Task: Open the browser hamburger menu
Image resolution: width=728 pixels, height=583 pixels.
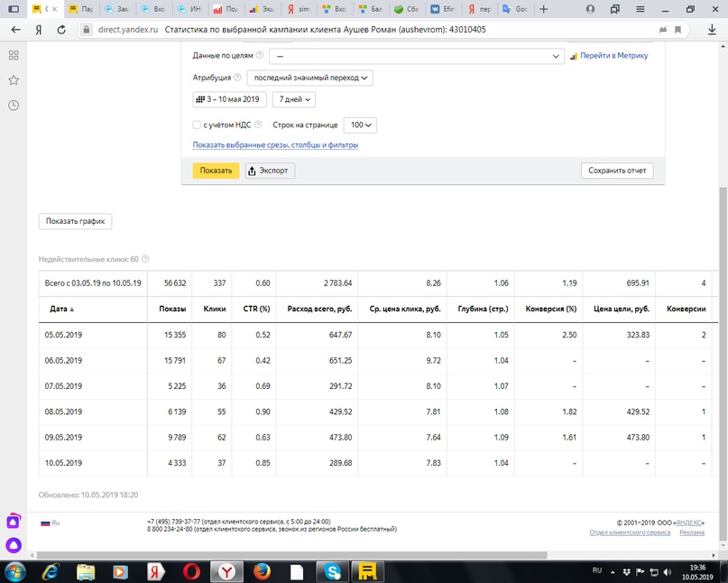Action: [x=640, y=9]
